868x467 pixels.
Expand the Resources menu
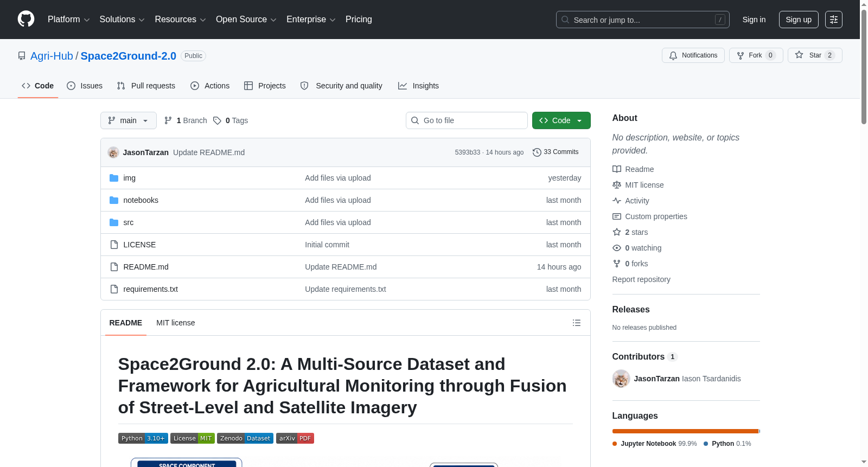tap(181, 20)
